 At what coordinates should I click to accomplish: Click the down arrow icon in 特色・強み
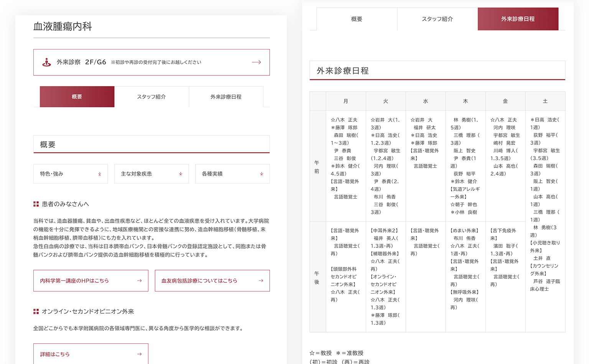(100, 174)
